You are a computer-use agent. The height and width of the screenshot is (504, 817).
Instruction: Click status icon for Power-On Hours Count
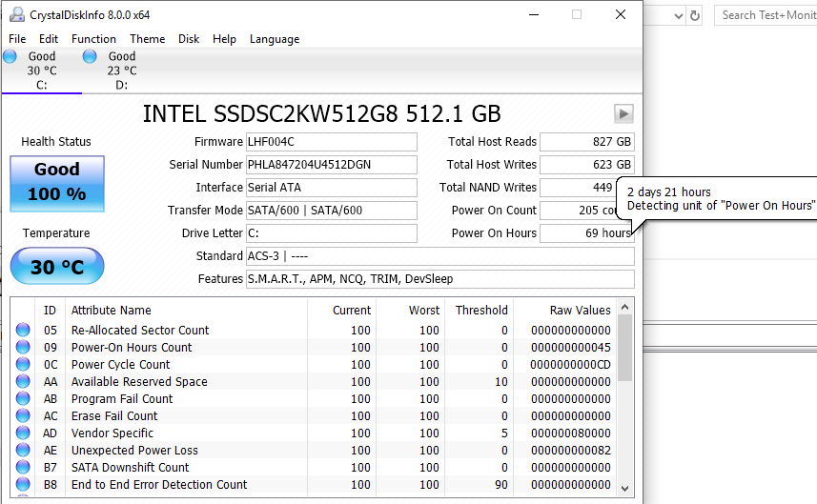pos(23,347)
